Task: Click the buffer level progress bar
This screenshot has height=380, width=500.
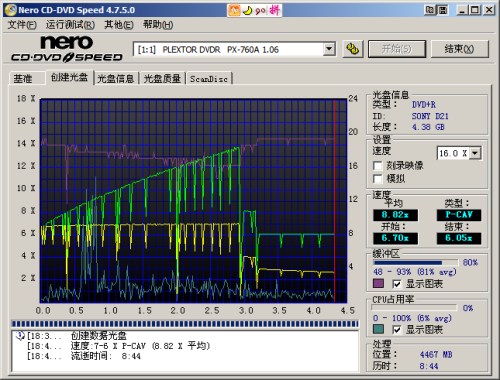Action: [415, 263]
